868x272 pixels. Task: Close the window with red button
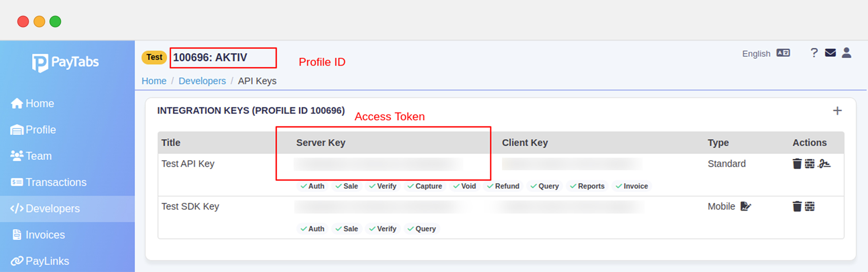pos(23,22)
